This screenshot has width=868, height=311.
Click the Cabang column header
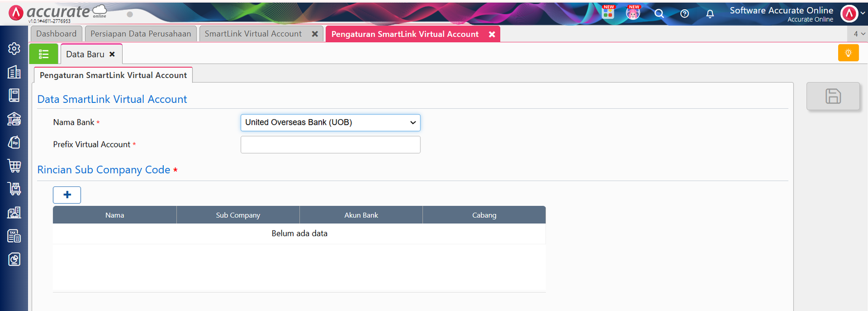click(x=484, y=215)
